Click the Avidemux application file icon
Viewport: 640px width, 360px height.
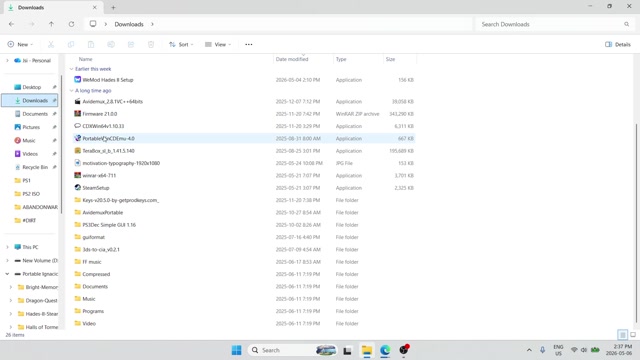[x=78, y=101]
